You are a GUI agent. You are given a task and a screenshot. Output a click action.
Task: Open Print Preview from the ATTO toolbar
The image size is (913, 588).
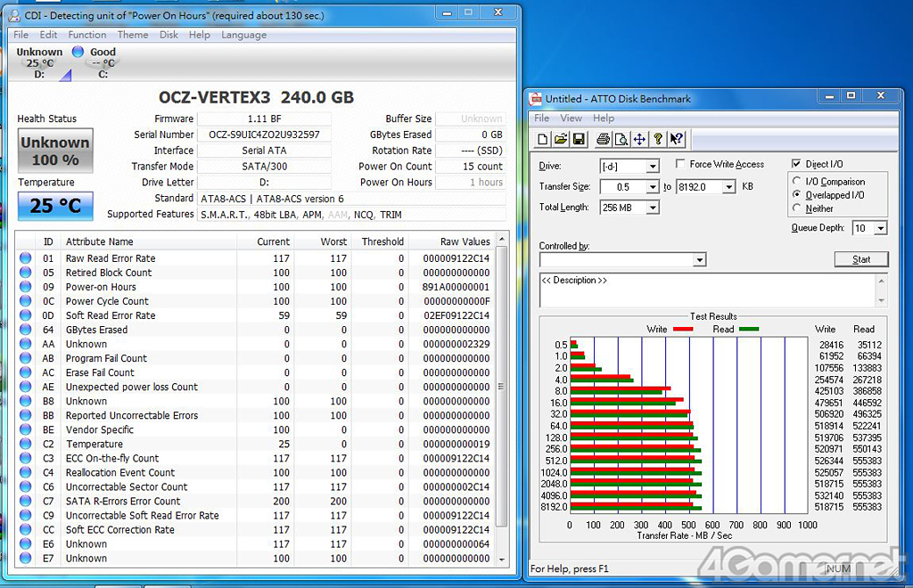coord(621,139)
